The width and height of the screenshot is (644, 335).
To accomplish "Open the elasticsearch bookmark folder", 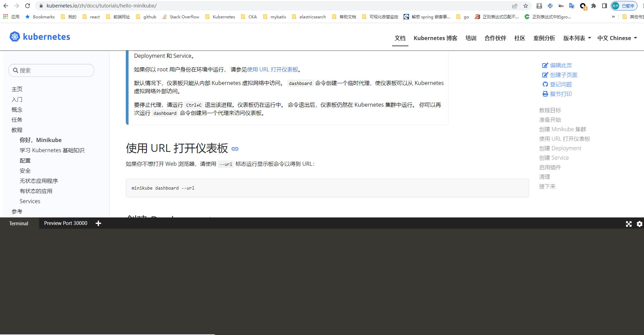I will (x=309, y=17).
